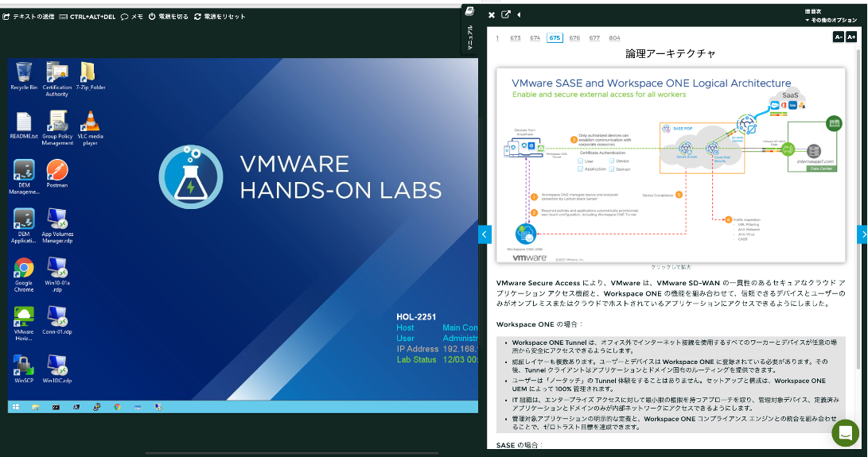Click HOL-2251 lab label on desktop
This screenshot has height=457, width=868.
point(416,317)
